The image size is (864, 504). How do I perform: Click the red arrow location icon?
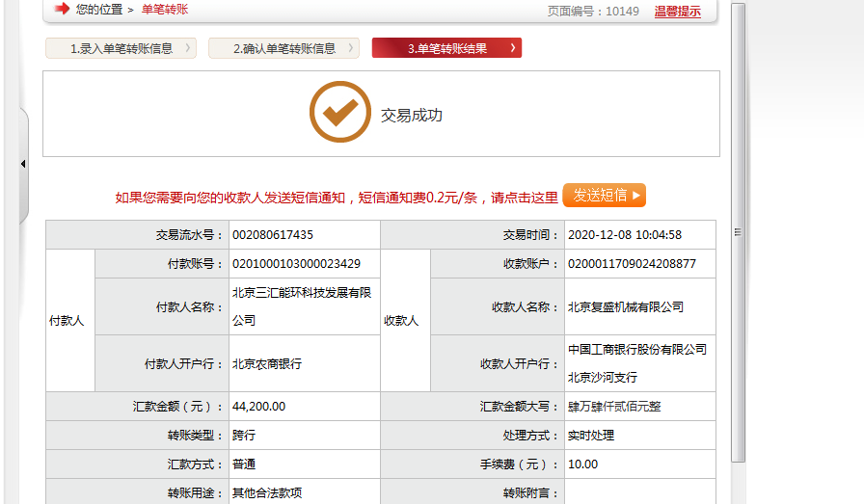[x=62, y=9]
